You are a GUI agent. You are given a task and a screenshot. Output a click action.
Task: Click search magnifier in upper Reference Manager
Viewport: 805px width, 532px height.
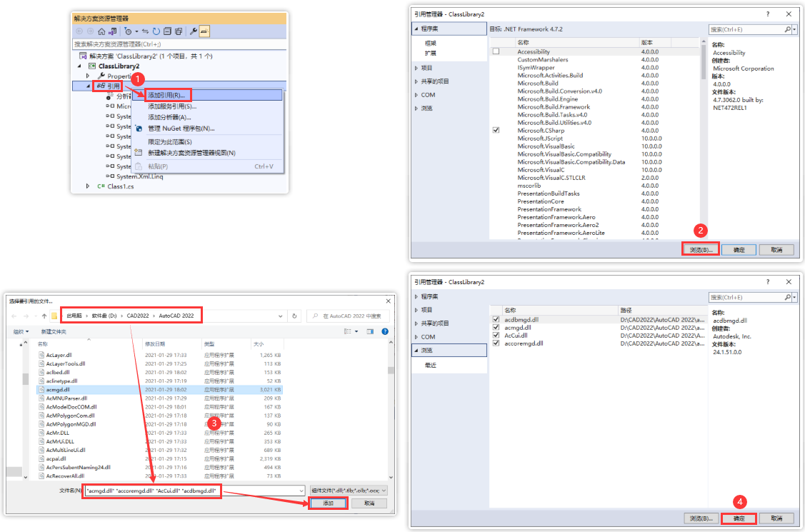pyautogui.click(x=788, y=30)
